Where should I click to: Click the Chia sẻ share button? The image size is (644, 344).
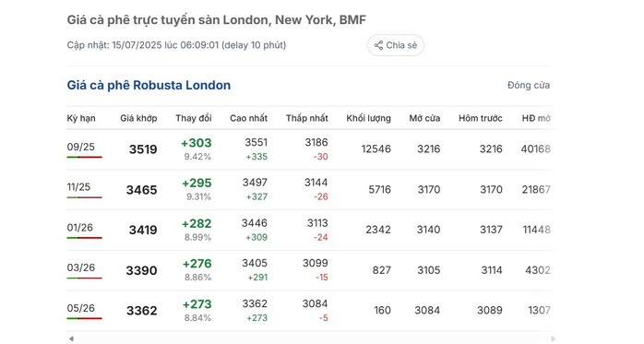pyautogui.click(x=396, y=45)
